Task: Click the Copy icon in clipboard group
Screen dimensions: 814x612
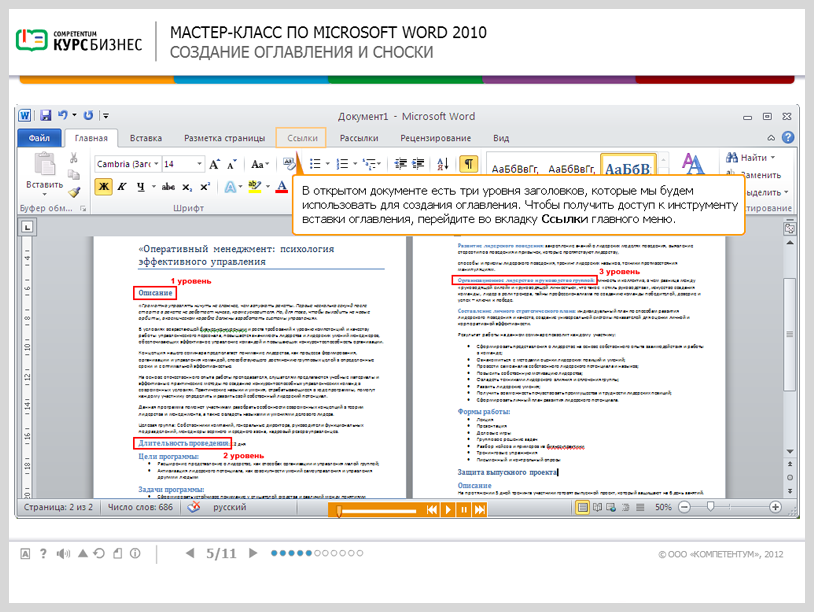Action: pos(74,174)
